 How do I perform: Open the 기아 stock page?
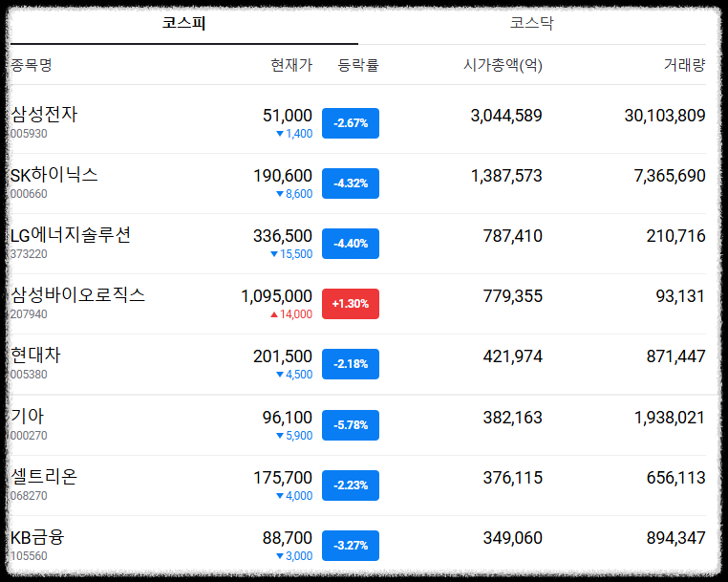click(x=27, y=416)
